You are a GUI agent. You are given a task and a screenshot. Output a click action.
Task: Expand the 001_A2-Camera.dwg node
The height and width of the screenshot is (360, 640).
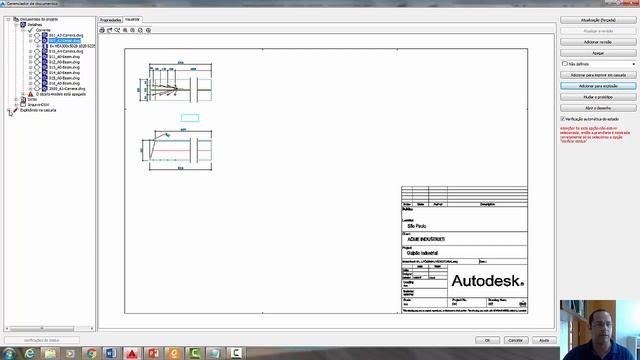(31, 36)
